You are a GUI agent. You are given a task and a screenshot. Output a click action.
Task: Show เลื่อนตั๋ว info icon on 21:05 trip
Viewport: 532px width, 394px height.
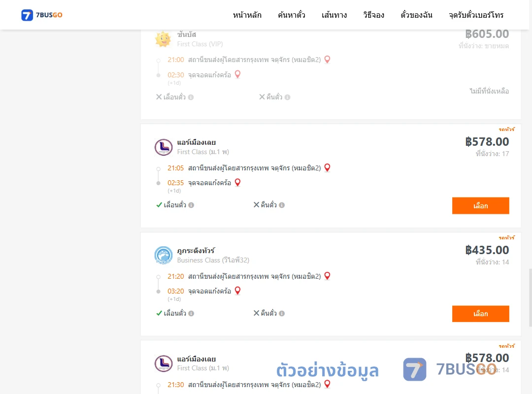pyautogui.click(x=191, y=205)
